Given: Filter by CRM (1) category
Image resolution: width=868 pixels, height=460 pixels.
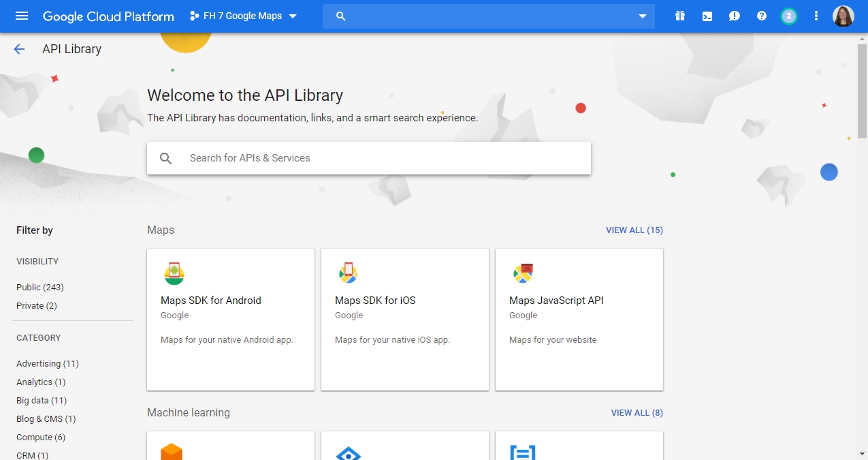Looking at the screenshot, I should pyautogui.click(x=33, y=455).
